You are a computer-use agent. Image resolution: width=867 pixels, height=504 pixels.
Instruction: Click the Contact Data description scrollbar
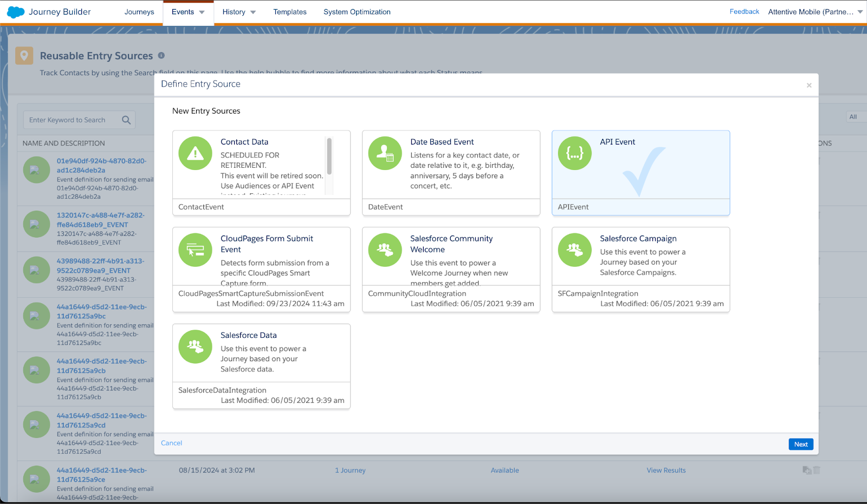click(329, 157)
